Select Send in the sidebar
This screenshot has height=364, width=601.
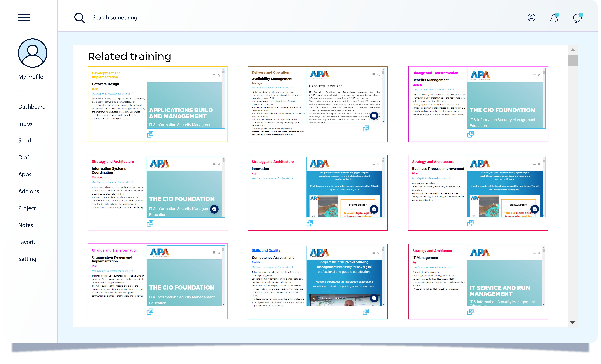25,140
